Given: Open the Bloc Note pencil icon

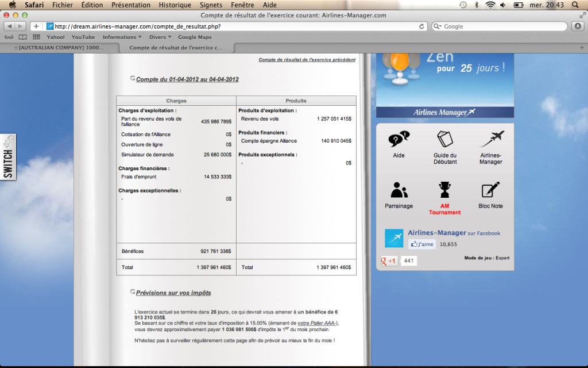Looking at the screenshot, I should 490,190.
